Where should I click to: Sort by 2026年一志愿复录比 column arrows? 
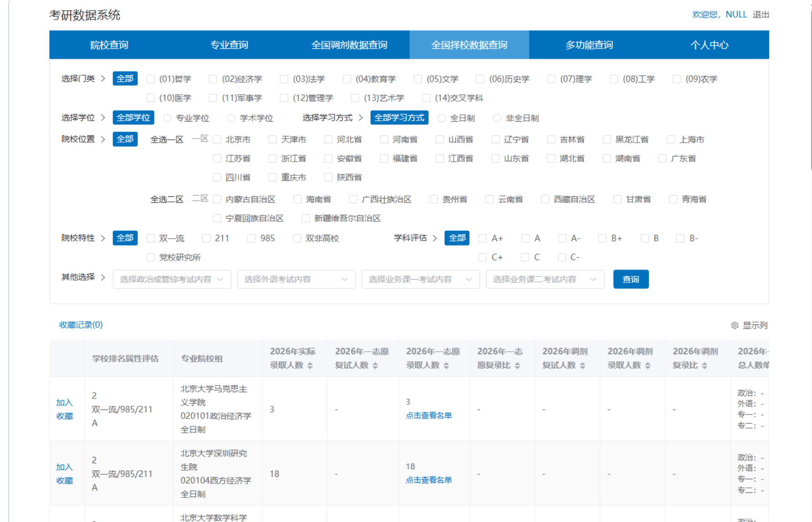pyautogui.click(x=518, y=365)
